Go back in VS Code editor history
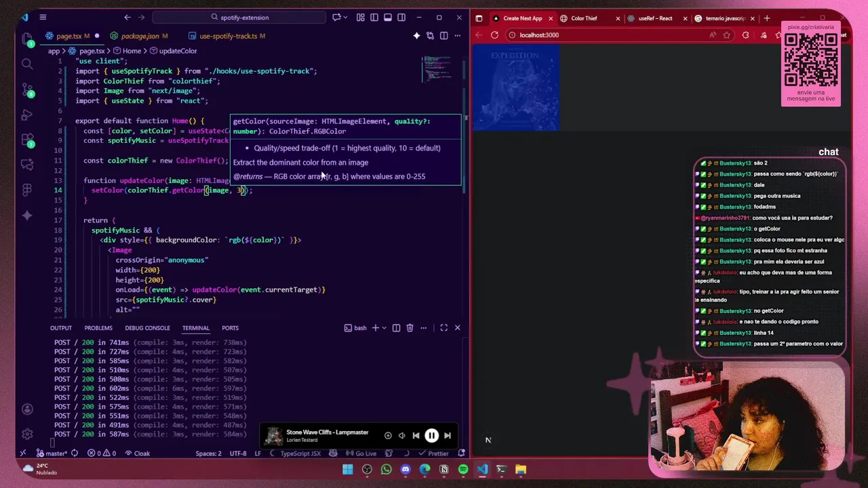 click(x=127, y=18)
